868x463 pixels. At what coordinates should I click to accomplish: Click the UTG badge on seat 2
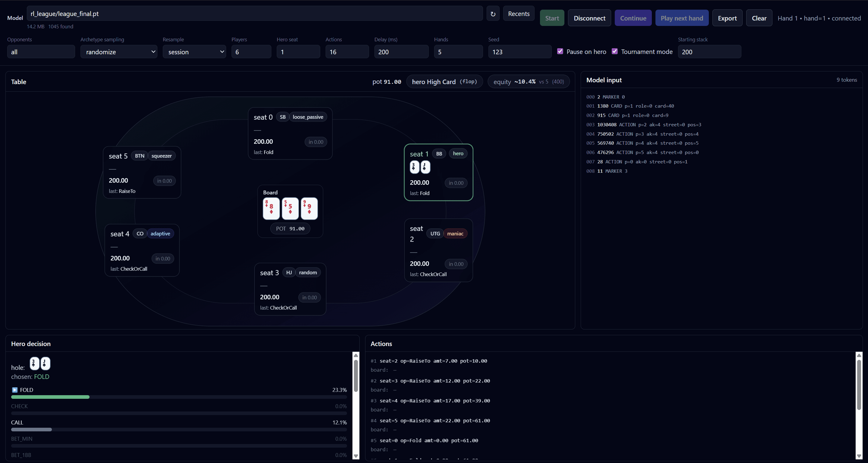435,234
